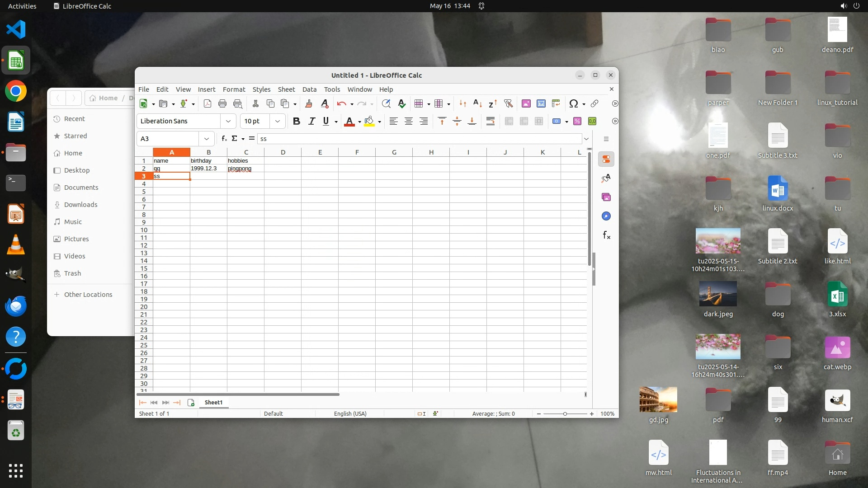Click the Export as PDF icon
This screenshot has width=868, height=488.
(x=208, y=104)
